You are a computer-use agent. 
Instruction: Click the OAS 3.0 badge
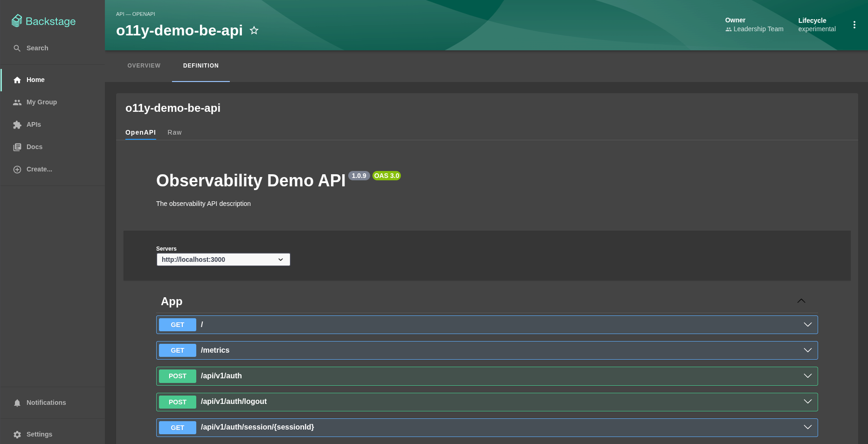387,176
